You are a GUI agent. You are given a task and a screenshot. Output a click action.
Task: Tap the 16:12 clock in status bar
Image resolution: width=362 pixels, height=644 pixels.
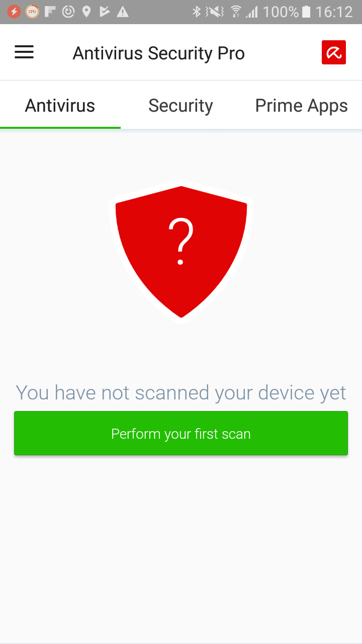pyautogui.click(x=334, y=12)
